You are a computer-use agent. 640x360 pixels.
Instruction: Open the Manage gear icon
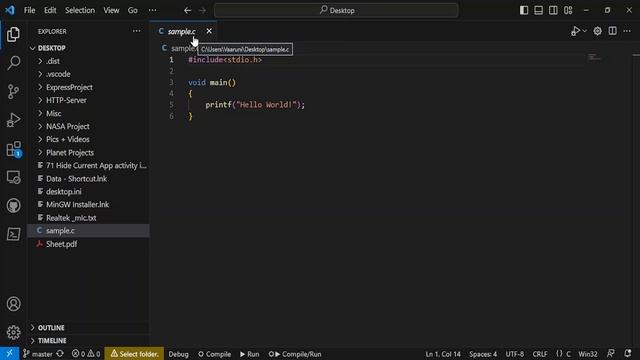point(13,332)
